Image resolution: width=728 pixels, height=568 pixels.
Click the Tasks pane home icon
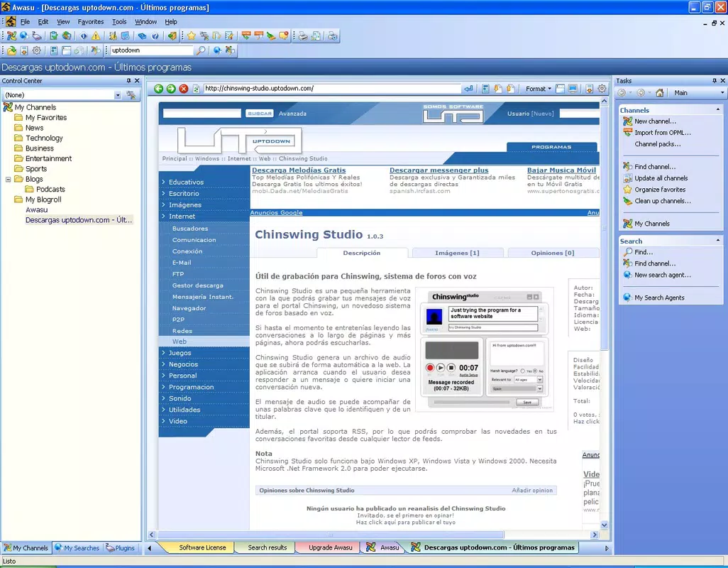pyautogui.click(x=660, y=93)
